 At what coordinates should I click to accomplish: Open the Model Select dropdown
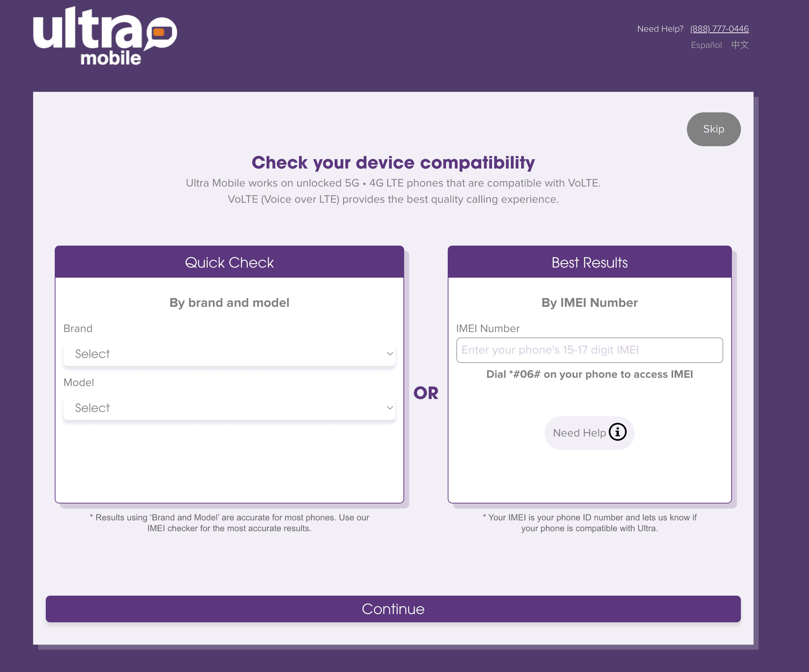[229, 407]
